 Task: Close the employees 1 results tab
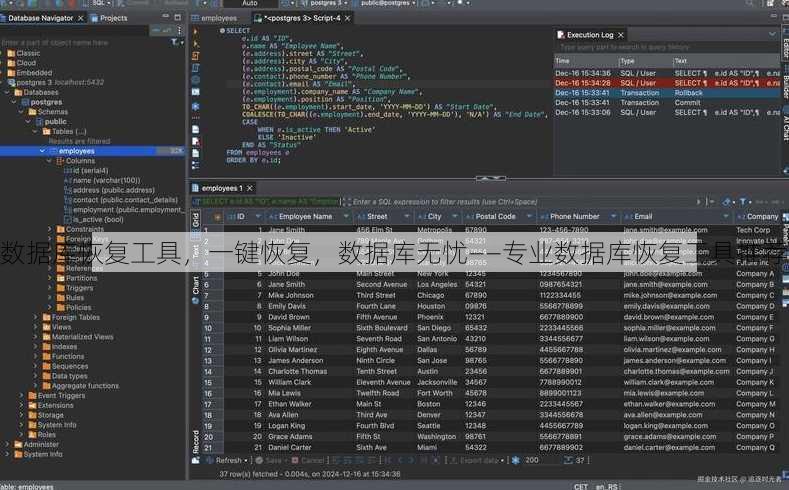pos(250,188)
